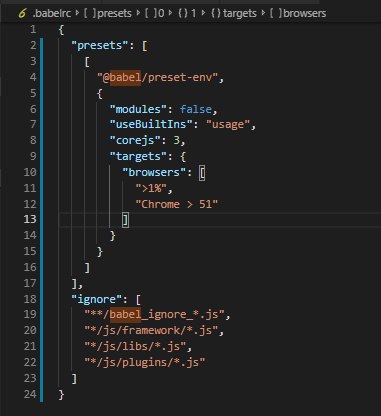The image size is (381, 416).
Task: Click the false value on line 6
Action: pos(196,109)
